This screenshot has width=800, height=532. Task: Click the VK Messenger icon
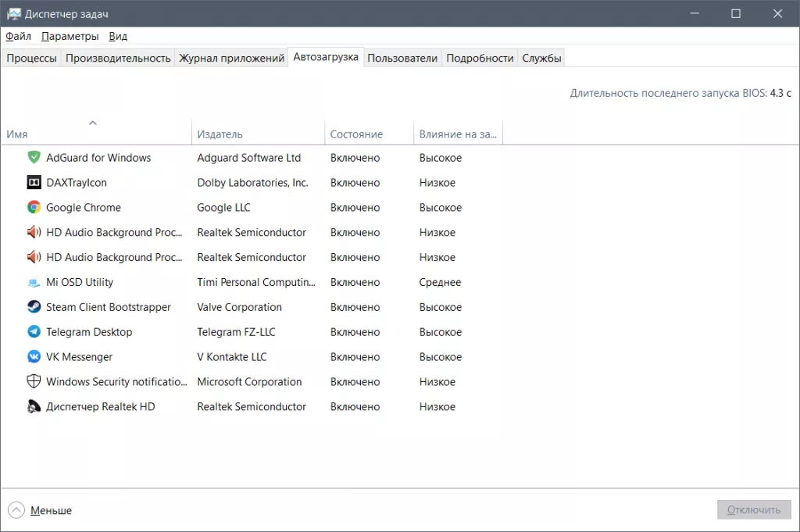34,357
